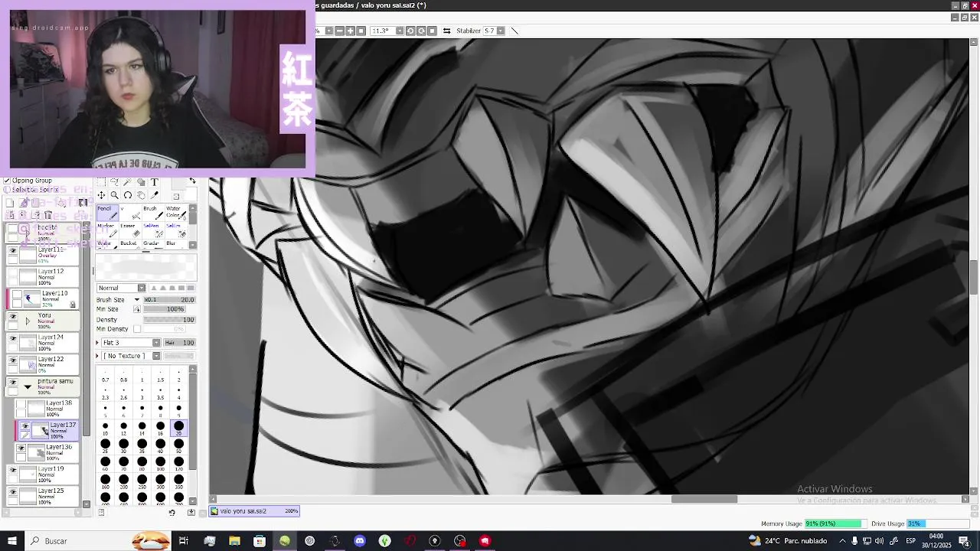980x551 pixels.
Task: Choose the size 20 brush preset
Action: point(179,428)
